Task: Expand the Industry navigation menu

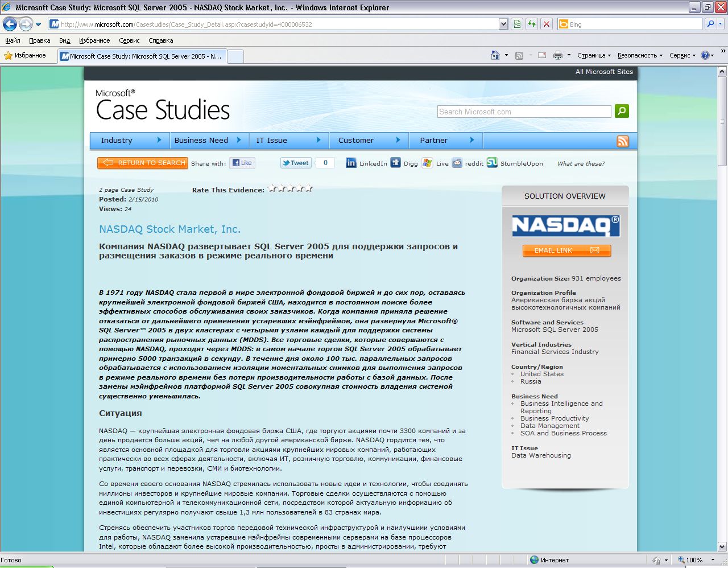Action: 130,140
